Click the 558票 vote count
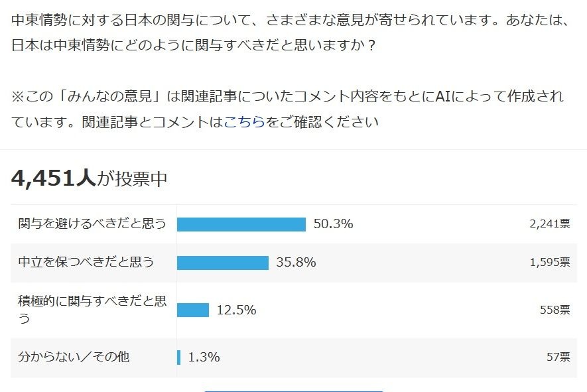The image size is (587, 392). pyautogui.click(x=555, y=310)
